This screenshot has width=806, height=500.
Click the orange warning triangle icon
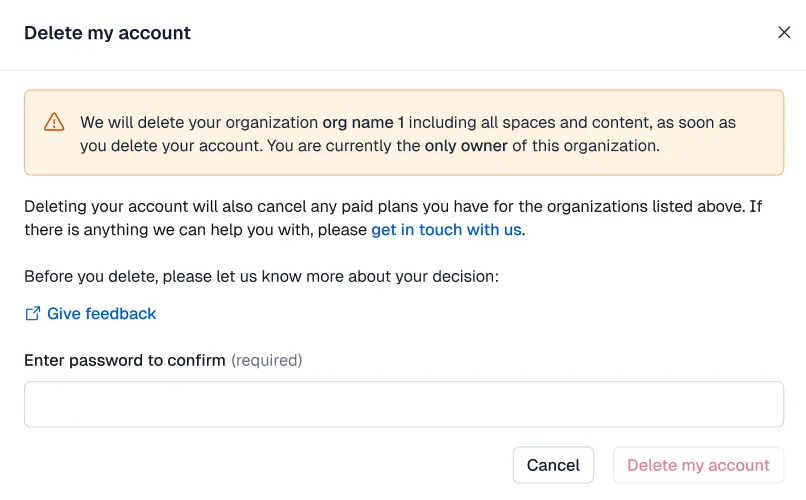tap(54, 123)
